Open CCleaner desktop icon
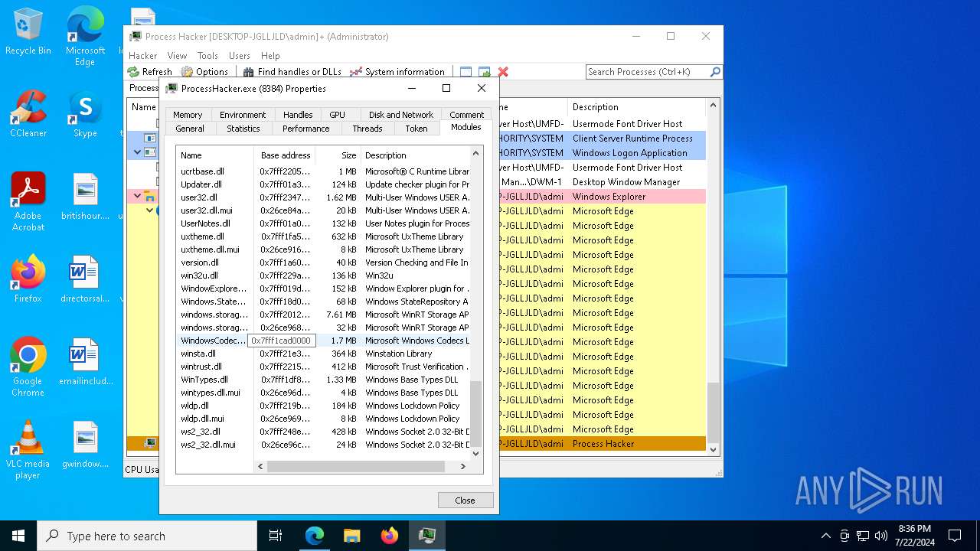980x551 pixels. 28,115
